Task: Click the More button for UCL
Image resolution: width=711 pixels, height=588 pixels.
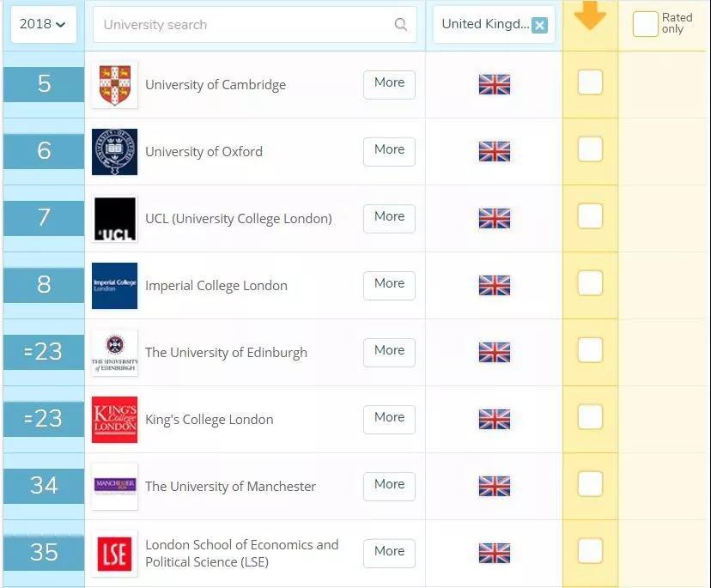Action: (x=389, y=217)
